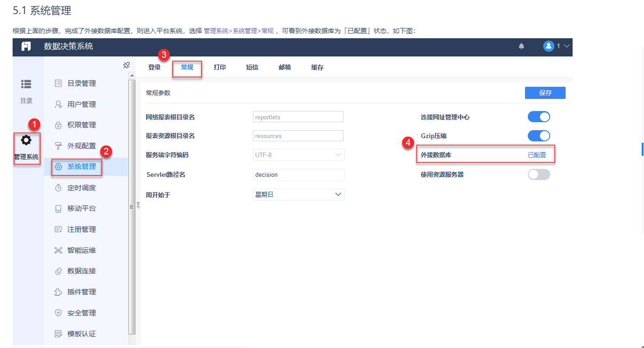Click the 外接数据库 label

point(436,155)
